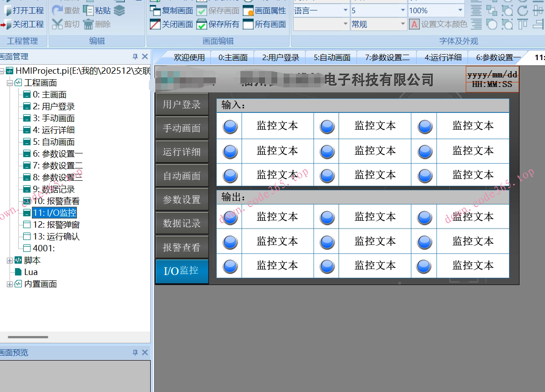The width and height of the screenshot is (545, 392).
Task: Click the rotate clockwise arrow icon
Action: point(522,10)
